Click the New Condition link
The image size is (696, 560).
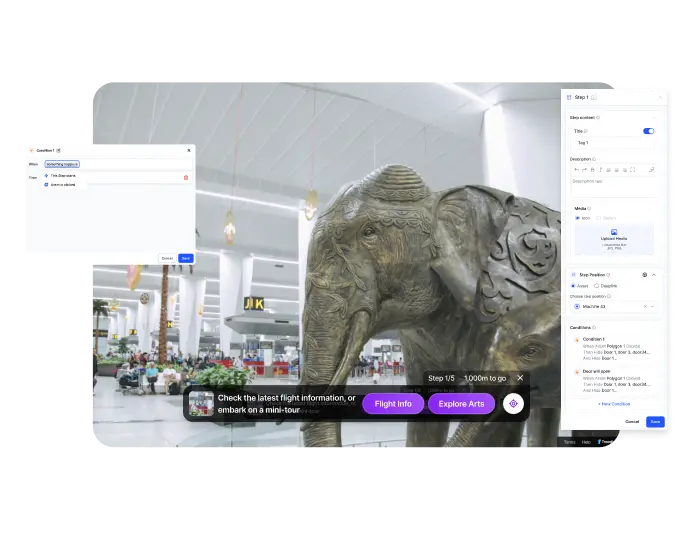(x=614, y=404)
